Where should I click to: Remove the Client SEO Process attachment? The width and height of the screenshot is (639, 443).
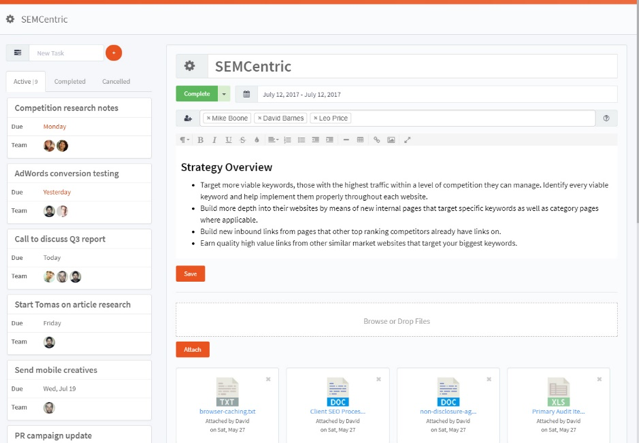coord(379,379)
